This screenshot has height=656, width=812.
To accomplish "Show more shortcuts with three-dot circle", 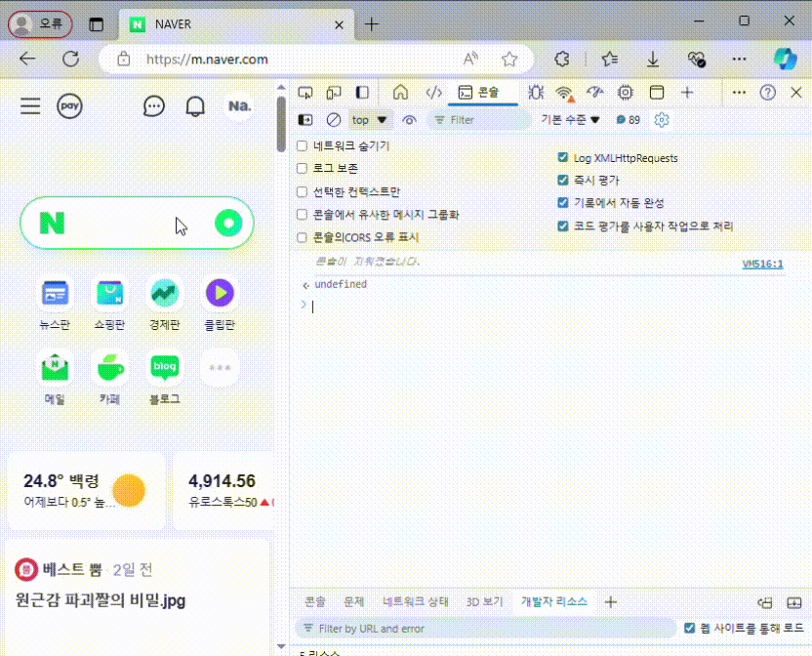I will (x=220, y=368).
